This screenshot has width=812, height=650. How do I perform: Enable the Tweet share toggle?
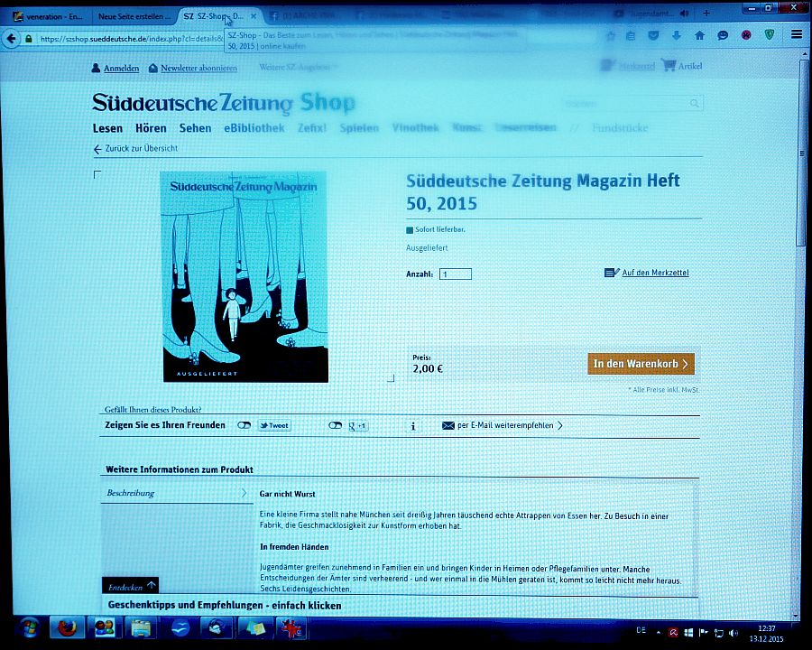[244, 425]
